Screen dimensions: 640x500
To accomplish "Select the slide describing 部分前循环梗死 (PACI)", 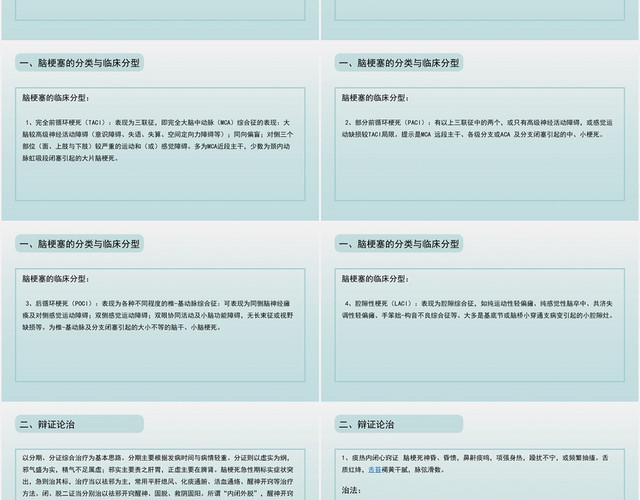I will pos(480,131).
